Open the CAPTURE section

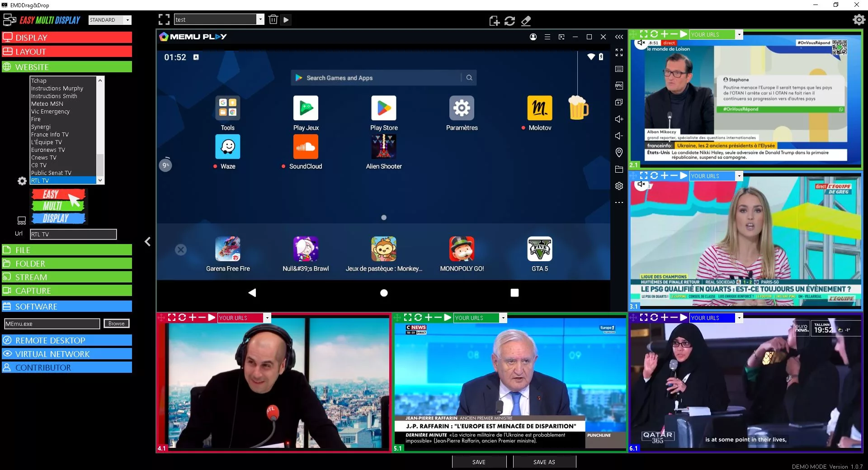pos(67,291)
